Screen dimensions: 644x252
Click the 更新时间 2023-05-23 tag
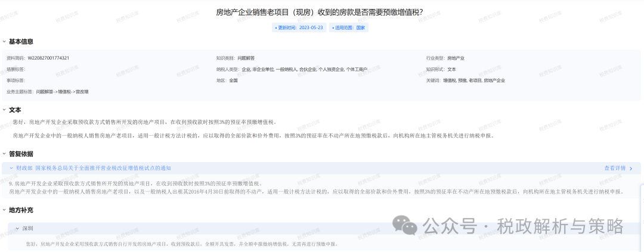299,27
